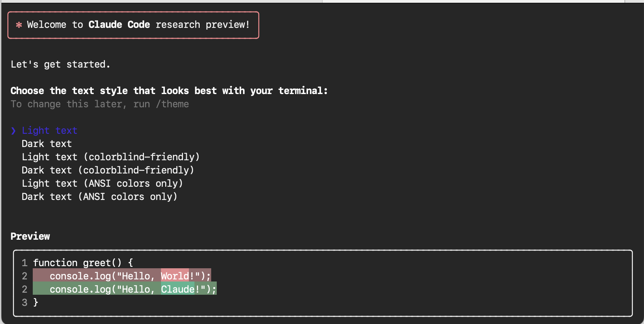Click "console.log" in the red removed line
The image size is (644, 324).
click(80, 276)
